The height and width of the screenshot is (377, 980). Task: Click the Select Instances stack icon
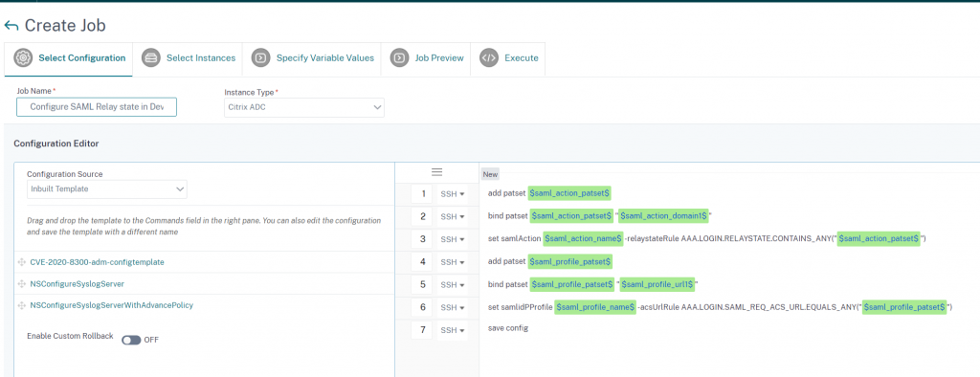point(150,58)
